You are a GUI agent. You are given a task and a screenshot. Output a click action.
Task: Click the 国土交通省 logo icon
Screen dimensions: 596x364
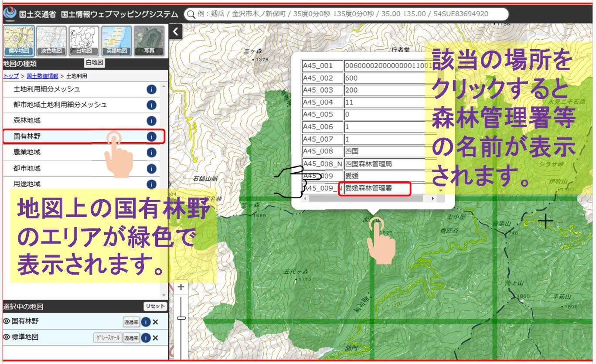point(9,13)
